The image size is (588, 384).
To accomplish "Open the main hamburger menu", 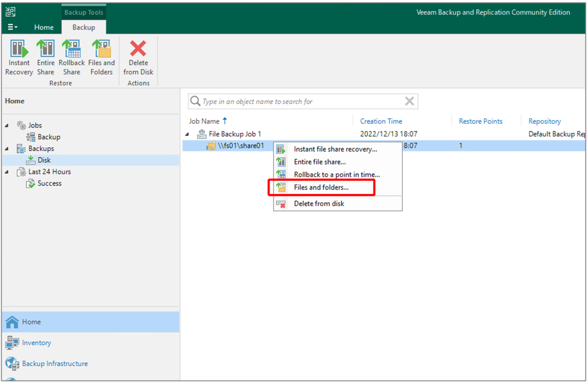I will (13, 27).
